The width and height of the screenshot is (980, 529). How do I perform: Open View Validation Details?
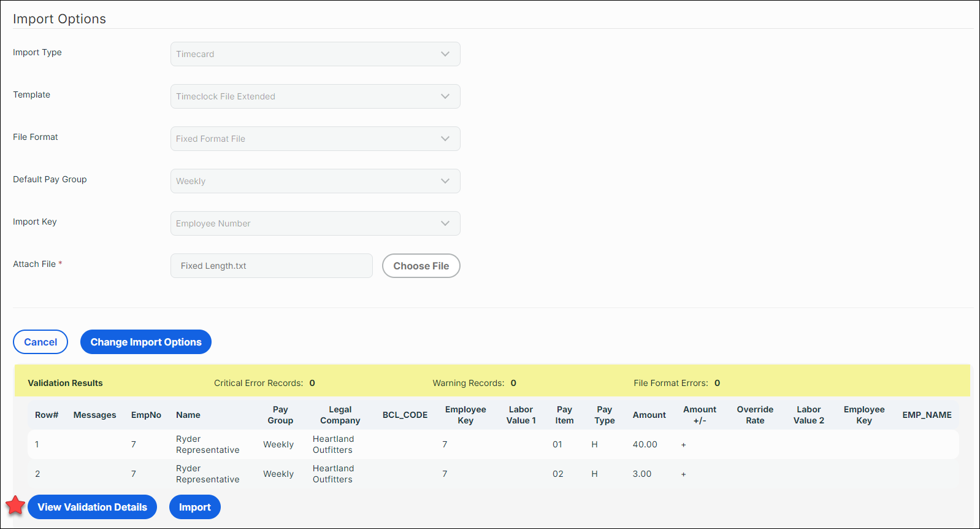pos(92,507)
